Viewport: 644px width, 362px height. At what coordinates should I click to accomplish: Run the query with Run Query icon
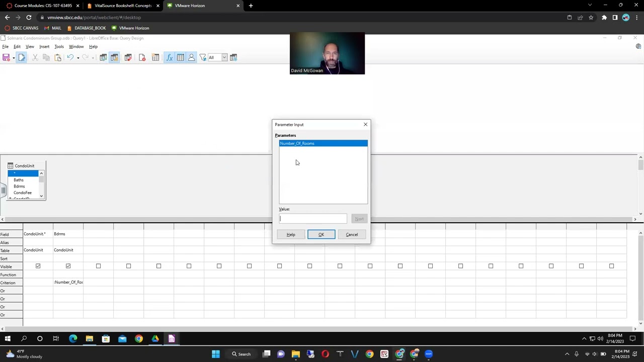(x=103, y=58)
